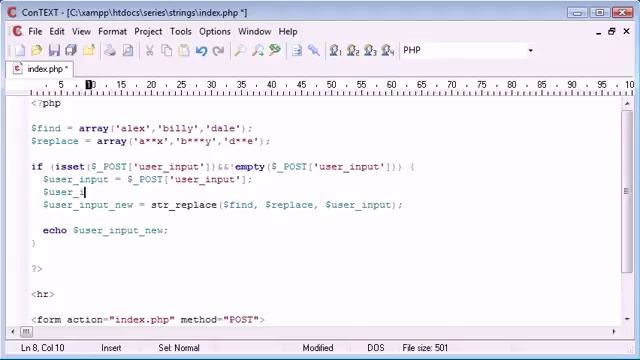640x360 pixels.
Task: Click the Paste clipboard icon
Action: tap(184, 50)
